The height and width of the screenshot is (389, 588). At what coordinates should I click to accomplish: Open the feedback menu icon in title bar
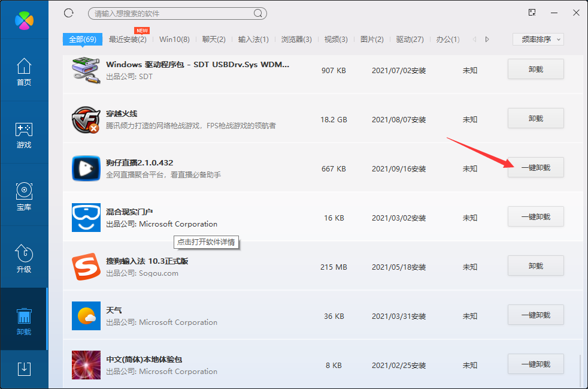(x=532, y=13)
